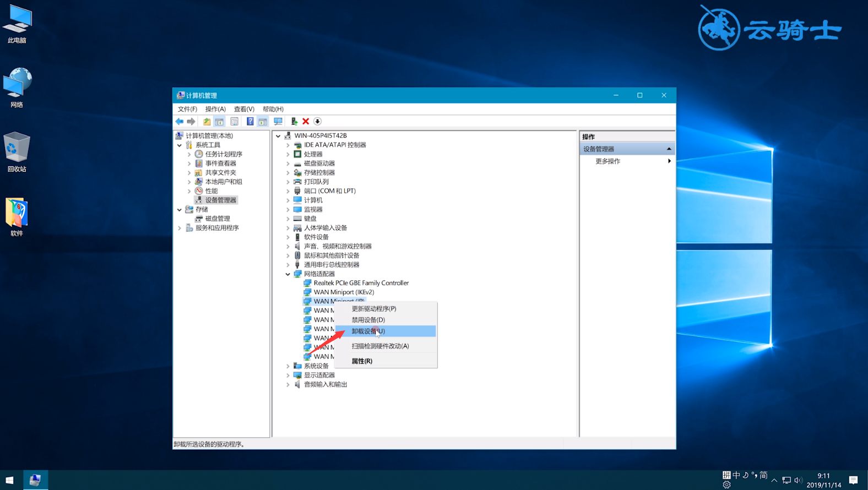This screenshot has width=868, height=490.
Task: Open 此电脑 desktop icon
Action: (17, 24)
